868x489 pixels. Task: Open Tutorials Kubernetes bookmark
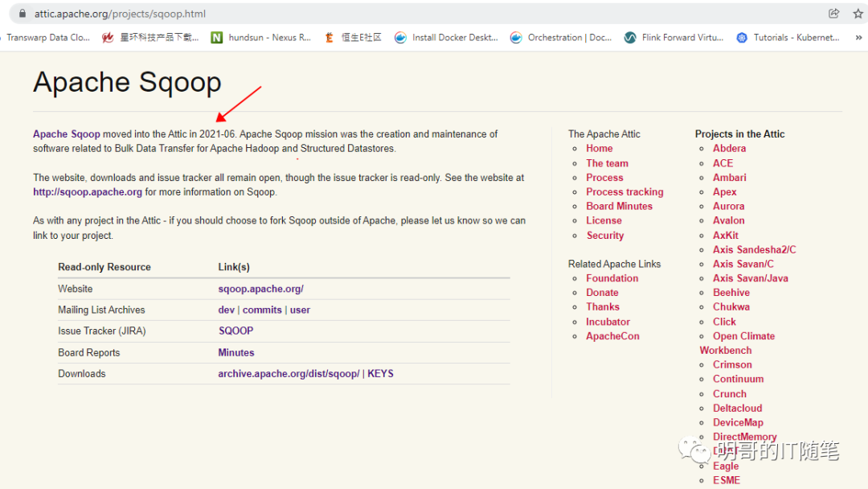pyautogui.click(x=788, y=38)
